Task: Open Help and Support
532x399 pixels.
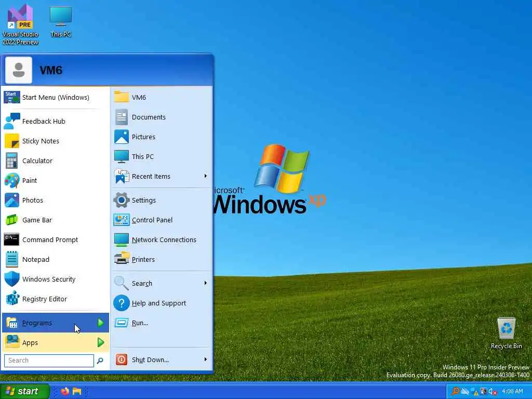Action: (x=162, y=303)
